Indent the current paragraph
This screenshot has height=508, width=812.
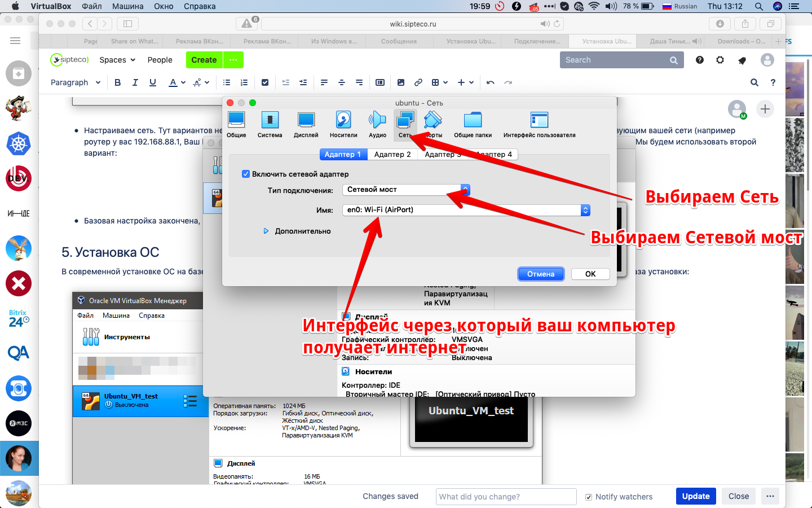pyautogui.click(x=303, y=82)
